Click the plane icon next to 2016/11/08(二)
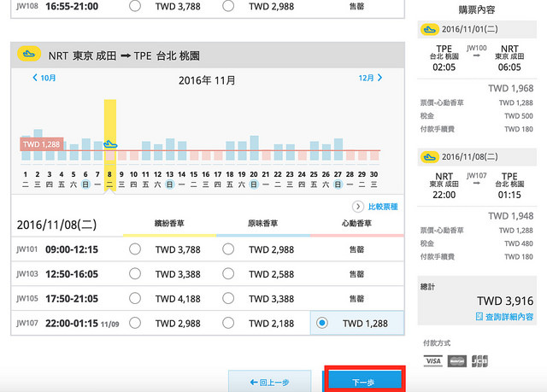Viewport: 547px width, 392px height. (430, 158)
